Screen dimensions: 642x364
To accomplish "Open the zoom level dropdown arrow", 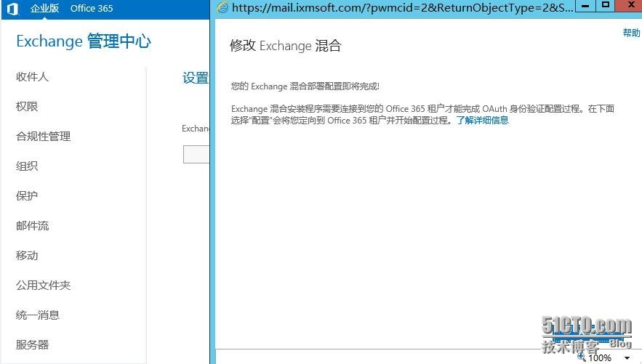I will [627, 358].
